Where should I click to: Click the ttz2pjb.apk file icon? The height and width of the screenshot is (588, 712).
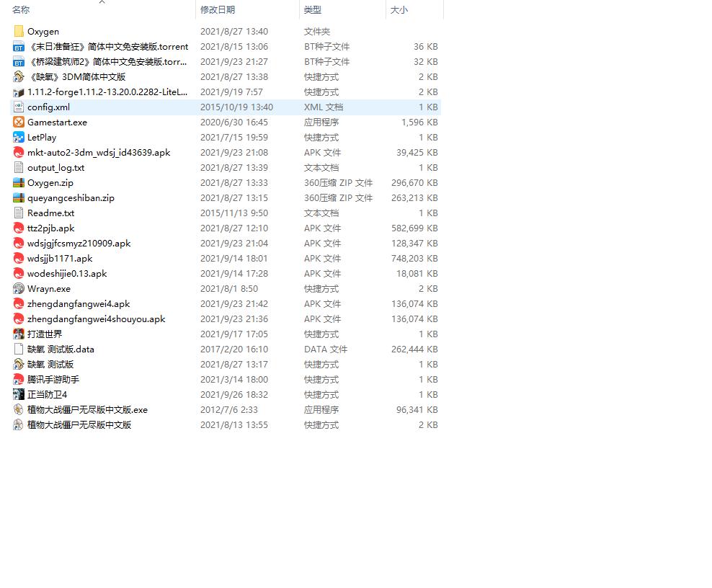coord(19,228)
